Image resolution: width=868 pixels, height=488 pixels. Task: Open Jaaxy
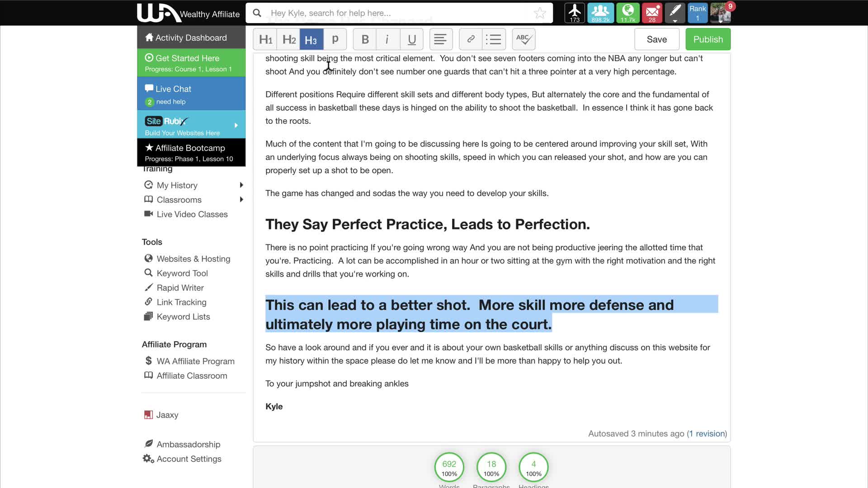(167, 415)
